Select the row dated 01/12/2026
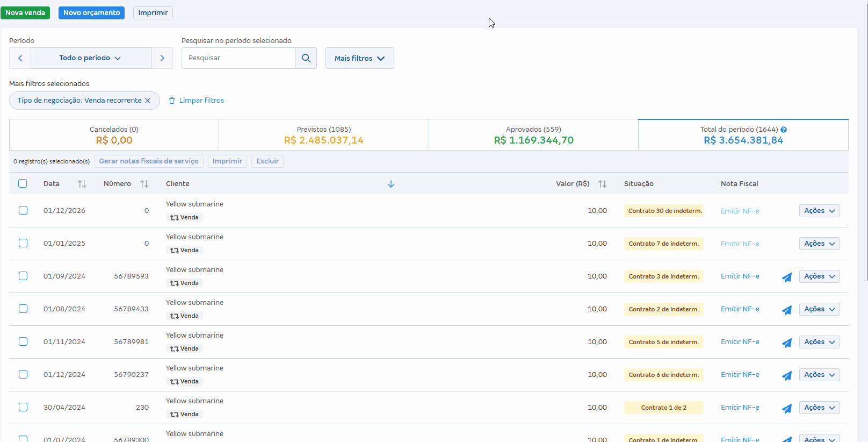Screen dimensions: 868x442 (x=23, y=210)
